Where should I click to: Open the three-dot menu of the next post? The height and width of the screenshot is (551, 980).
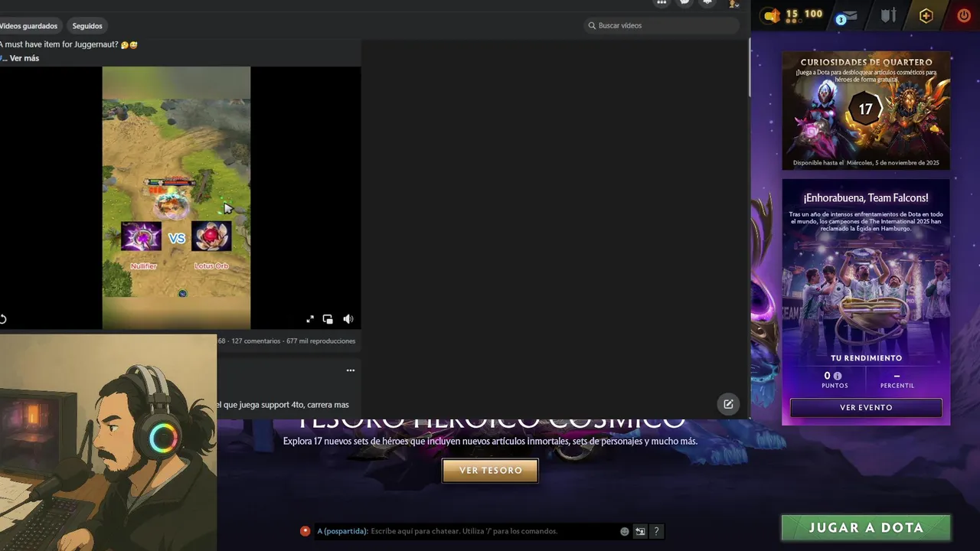(351, 370)
